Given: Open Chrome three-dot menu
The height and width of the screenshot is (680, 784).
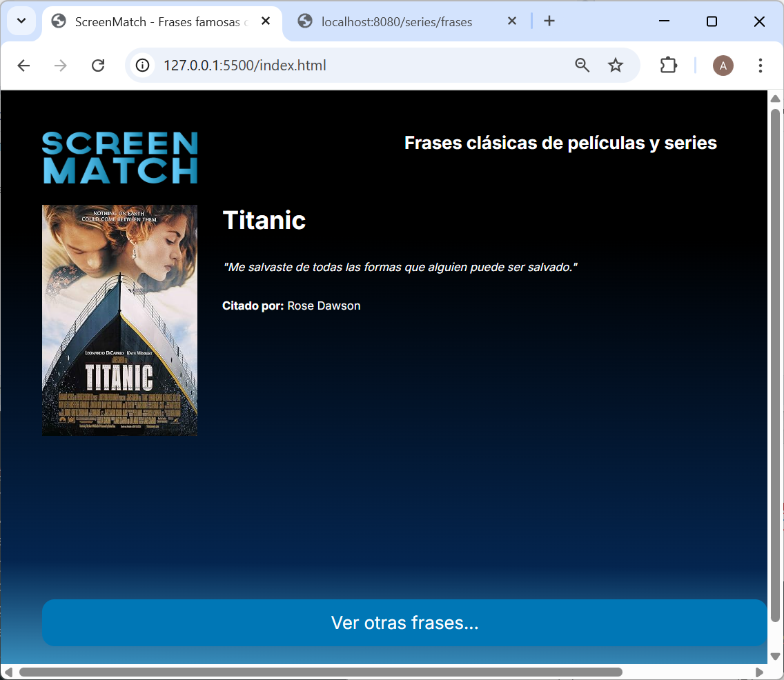Looking at the screenshot, I should click(x=760, y=66).
